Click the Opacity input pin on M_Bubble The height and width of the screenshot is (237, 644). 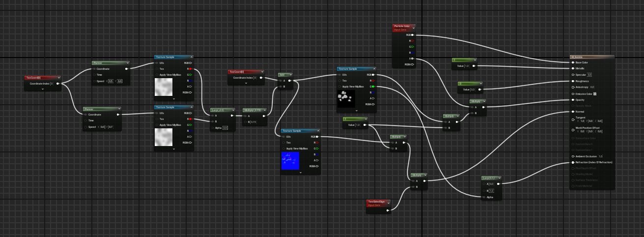point(573,100)
